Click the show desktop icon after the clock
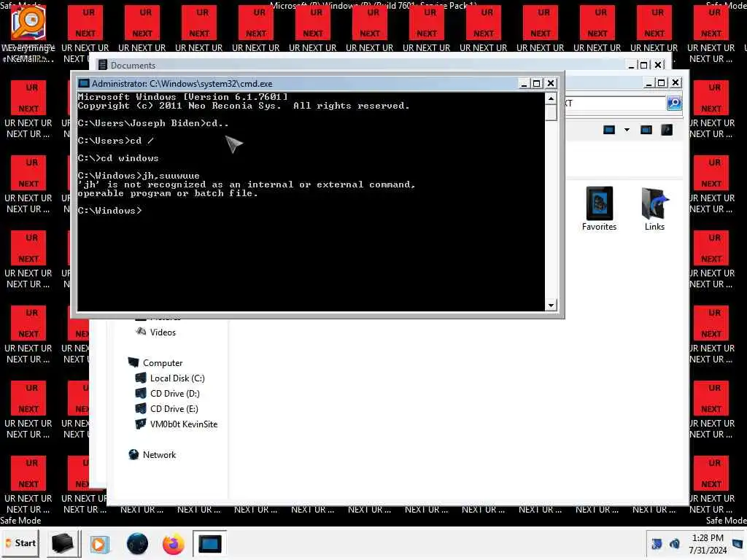Viewport: 747px width, 560px height. pos(738,544)
